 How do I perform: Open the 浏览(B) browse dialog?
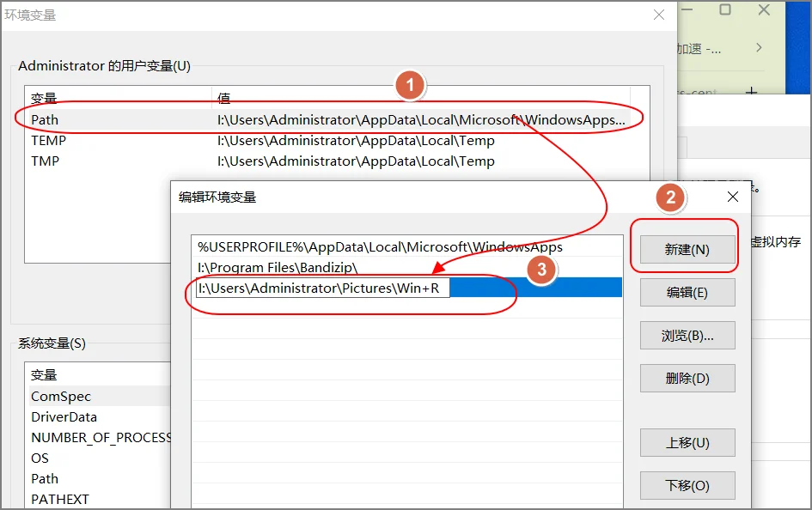(687, 335)
